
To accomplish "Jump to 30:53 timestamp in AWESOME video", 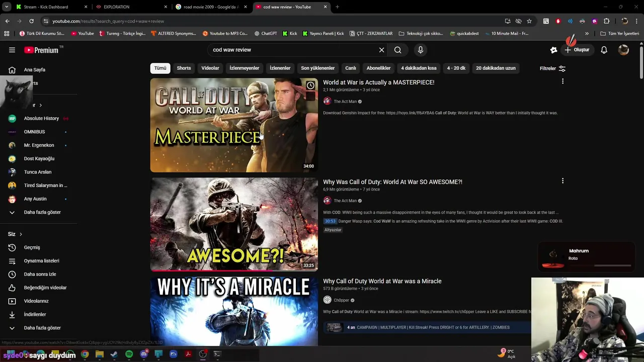I will point(330,221).
